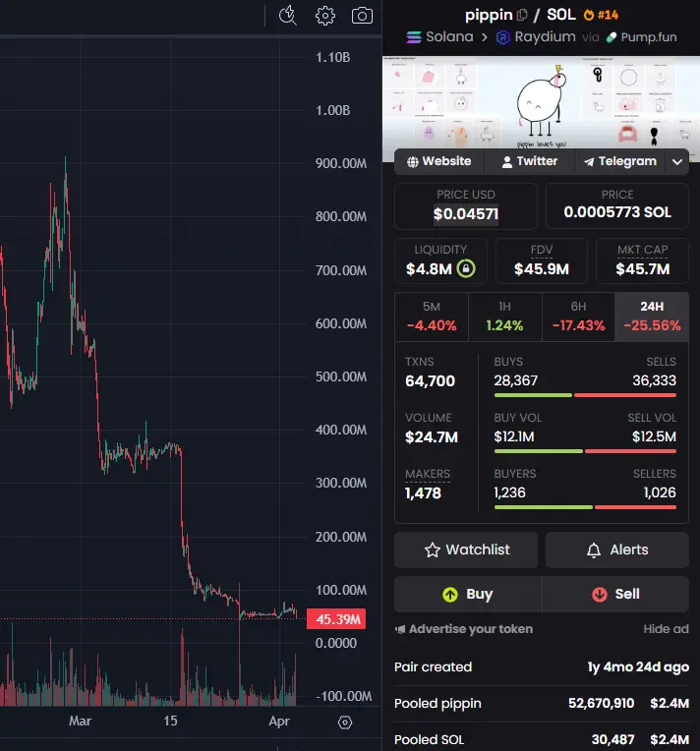Click the 45.39M current price label
Viewport: 700px width, 751px height.
click(x=336, y=619)
